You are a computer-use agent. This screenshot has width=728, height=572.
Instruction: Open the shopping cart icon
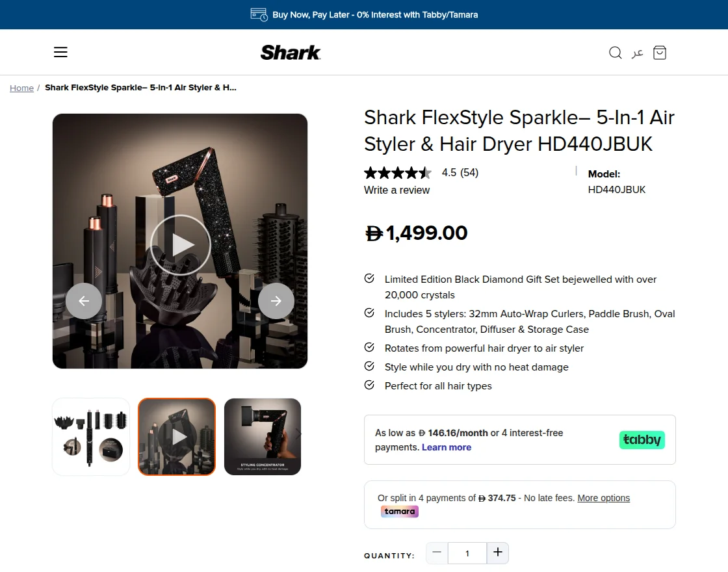(660, 53)
